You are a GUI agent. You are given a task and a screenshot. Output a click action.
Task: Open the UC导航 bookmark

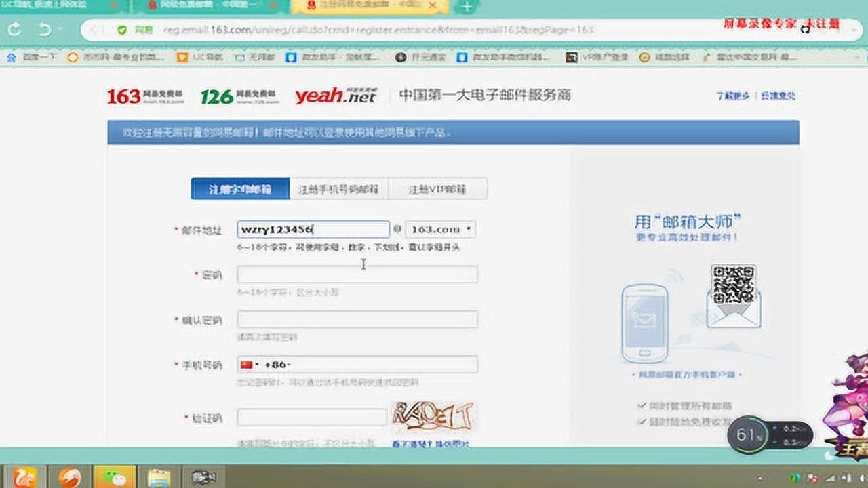click(200, 58)
